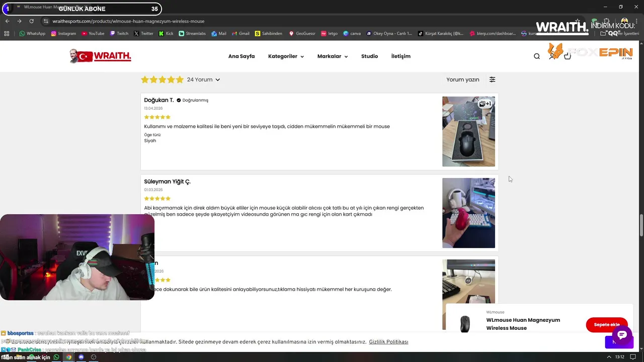Open WhatsApp from the Windows taskbar
This screenshot has width=644, height=362.
click(56, 357)
